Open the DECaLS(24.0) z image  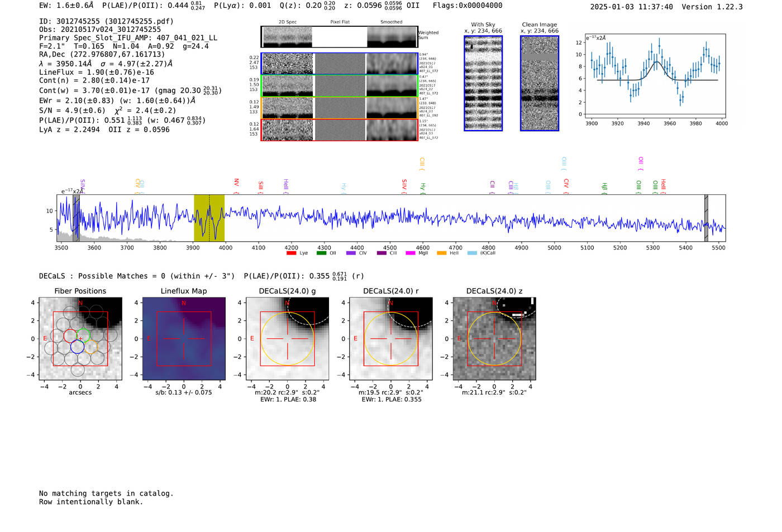[x=494, y=338]
